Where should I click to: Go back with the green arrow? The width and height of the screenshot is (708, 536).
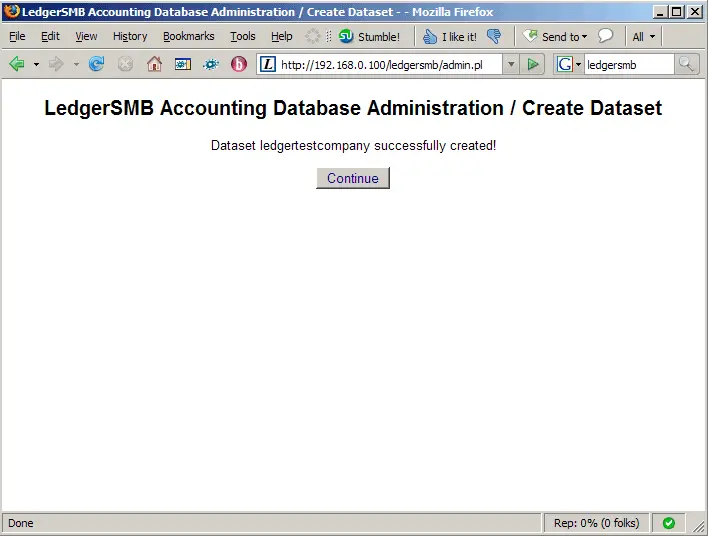[17, 64]
